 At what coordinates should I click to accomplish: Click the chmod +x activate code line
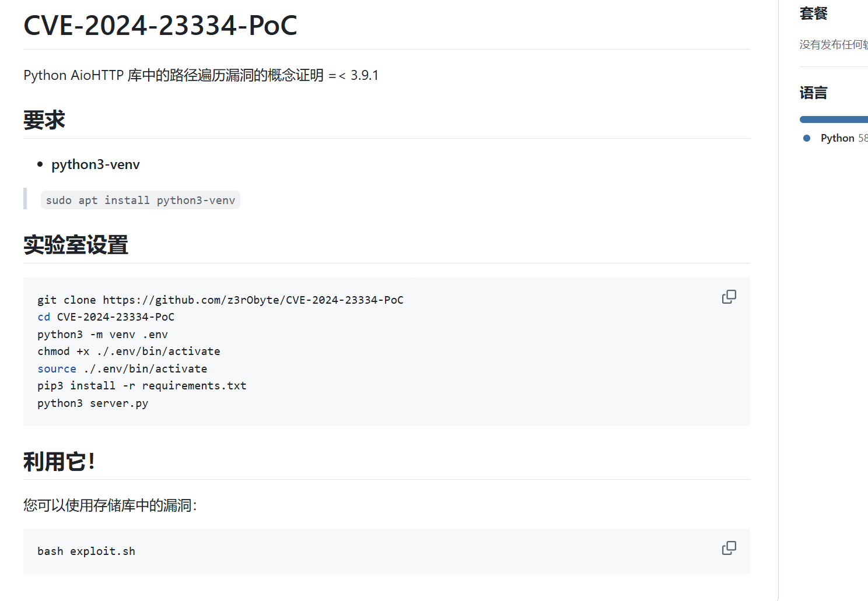click(x=128, y=352)
